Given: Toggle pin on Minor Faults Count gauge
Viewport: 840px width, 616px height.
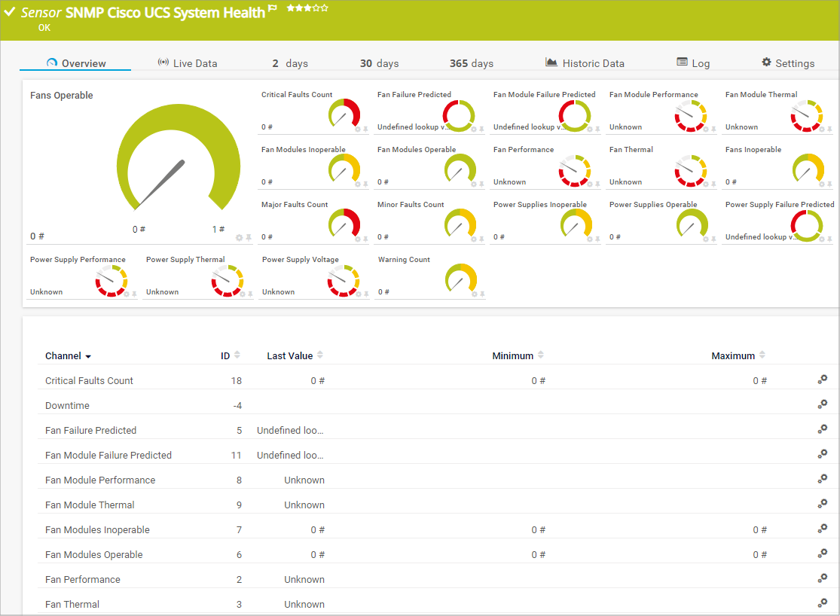Looking at the screenshot, I should click(x=482, y=239).
